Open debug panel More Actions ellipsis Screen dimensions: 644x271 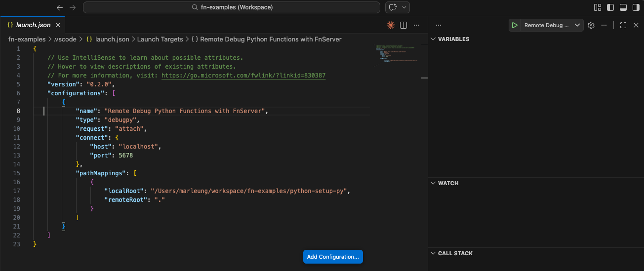tap(604, 25)
